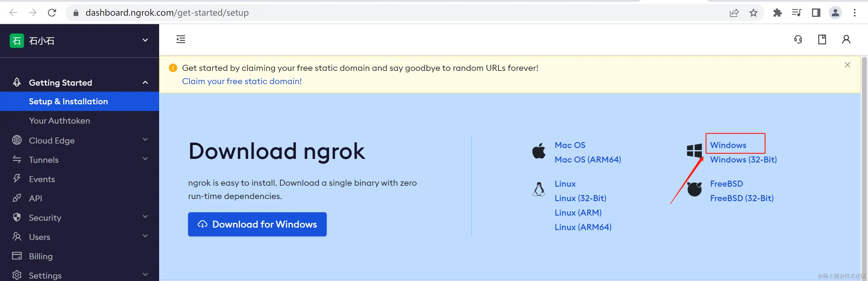Viewport: 868px width, 281px height.
Task: Open support via the headset icon
Action: [798, 39]
